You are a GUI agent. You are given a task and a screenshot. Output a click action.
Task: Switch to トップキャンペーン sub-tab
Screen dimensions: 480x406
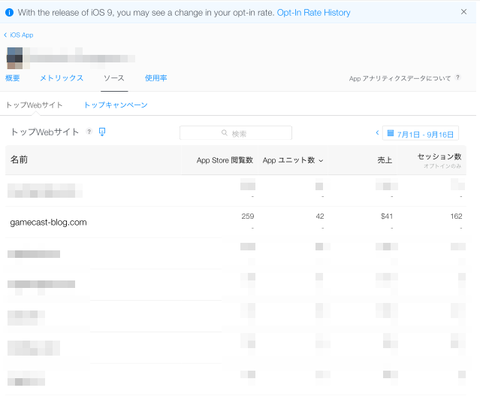coord(116,105)
